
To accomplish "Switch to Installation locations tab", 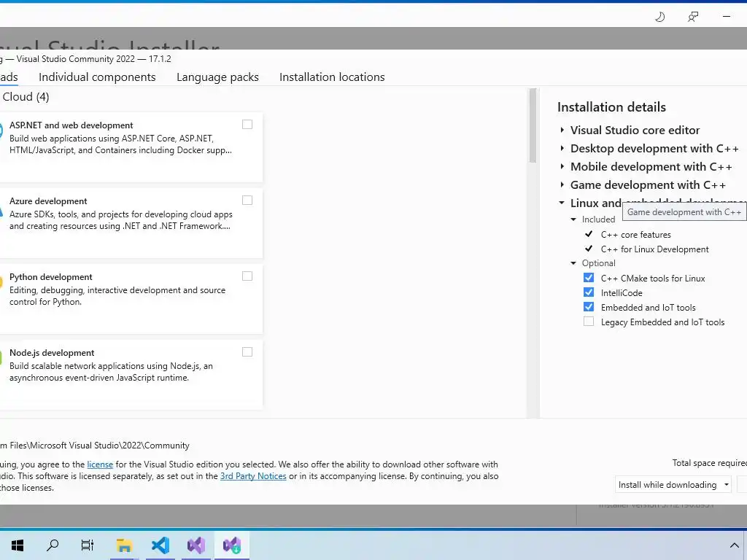I will (x=332, y=77).
